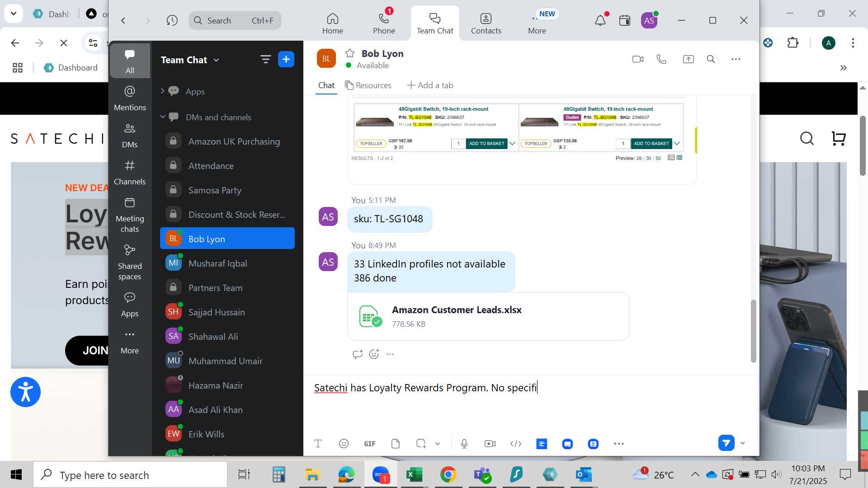This screenshot has width=868, height=488.
Task: Click the Search box in Zoom
Action: point(235,20)
